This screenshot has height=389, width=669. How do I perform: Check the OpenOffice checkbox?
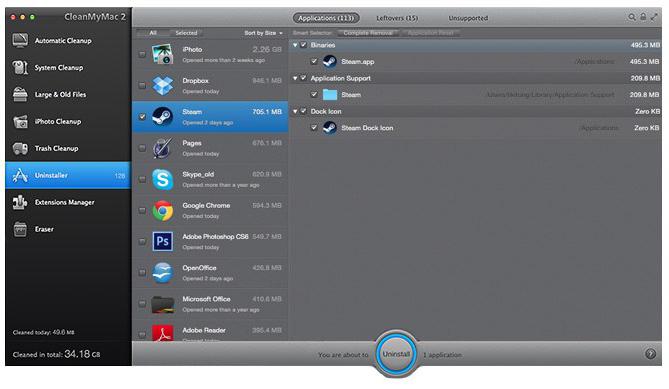pos(142,273)
